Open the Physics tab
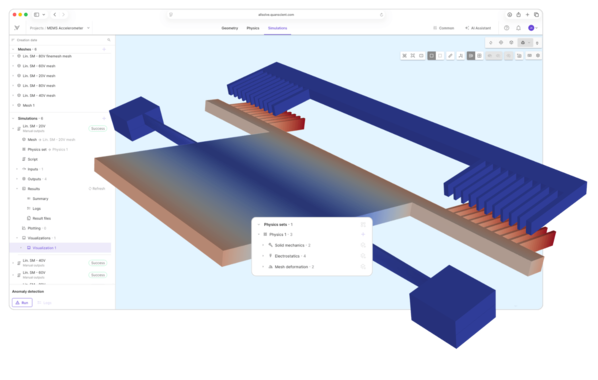Screen dimensions: 598x380 253,28
